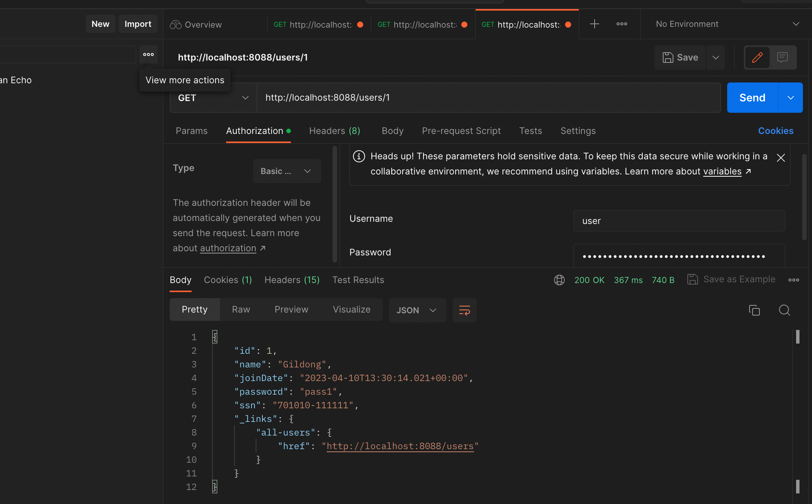812x504 pixels.
Task: Click the authorization panel scrollbar
Action: coord(335,204)
